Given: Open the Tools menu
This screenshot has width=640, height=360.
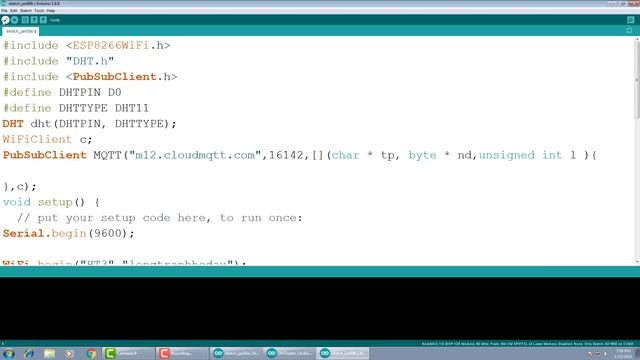Looking at the screenshot, I should [39, 11].
